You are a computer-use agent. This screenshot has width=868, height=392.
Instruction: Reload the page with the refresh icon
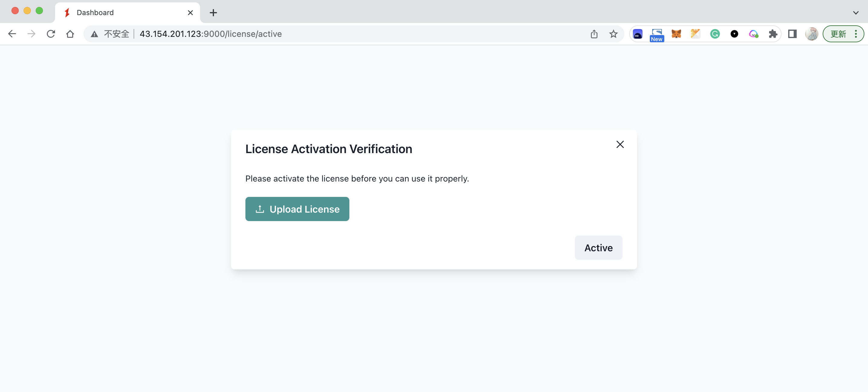(x=51, y=34)
